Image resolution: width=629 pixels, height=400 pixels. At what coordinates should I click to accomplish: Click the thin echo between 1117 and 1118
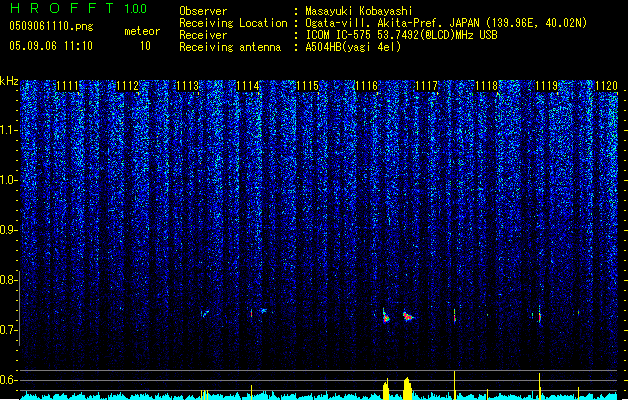[455, 315]
